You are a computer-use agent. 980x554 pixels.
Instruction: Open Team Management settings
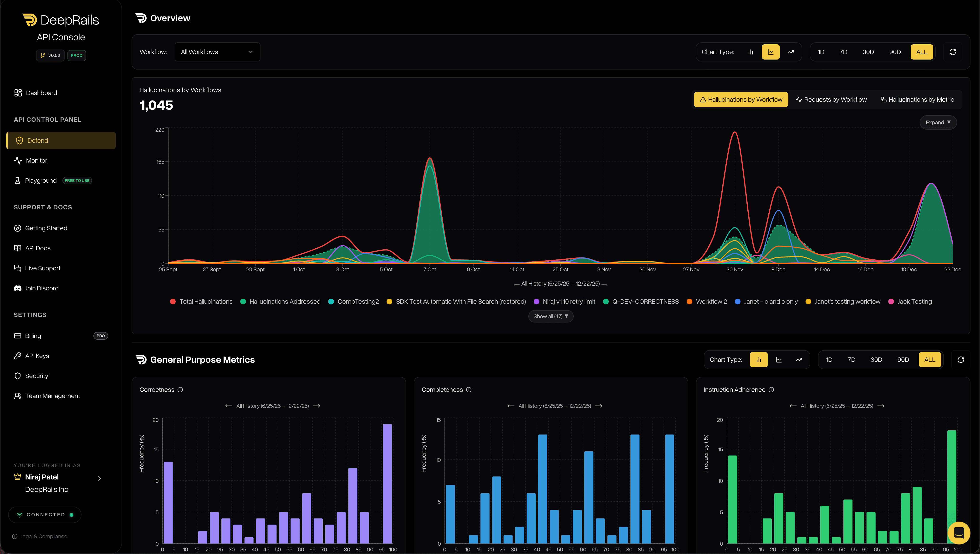click(x=52, y=396)
